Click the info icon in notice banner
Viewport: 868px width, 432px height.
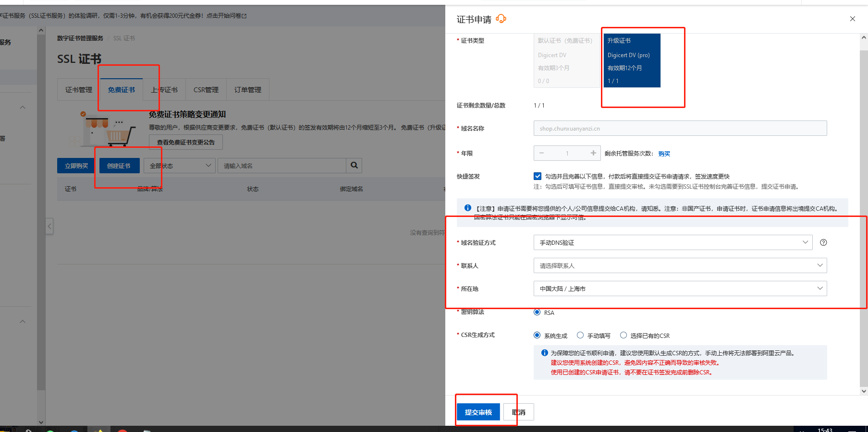(467, 208)
